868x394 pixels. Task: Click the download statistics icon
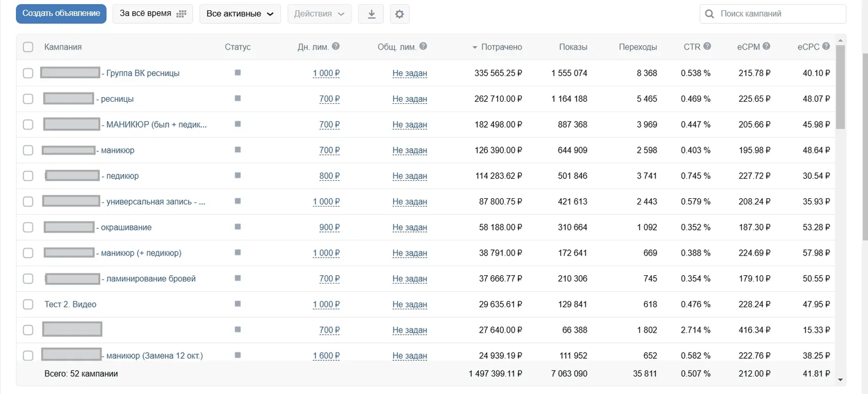371,14
